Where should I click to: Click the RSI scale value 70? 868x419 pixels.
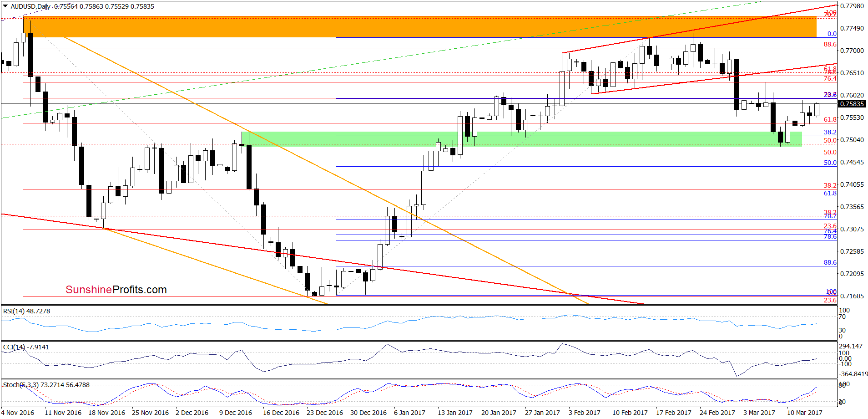843,317
